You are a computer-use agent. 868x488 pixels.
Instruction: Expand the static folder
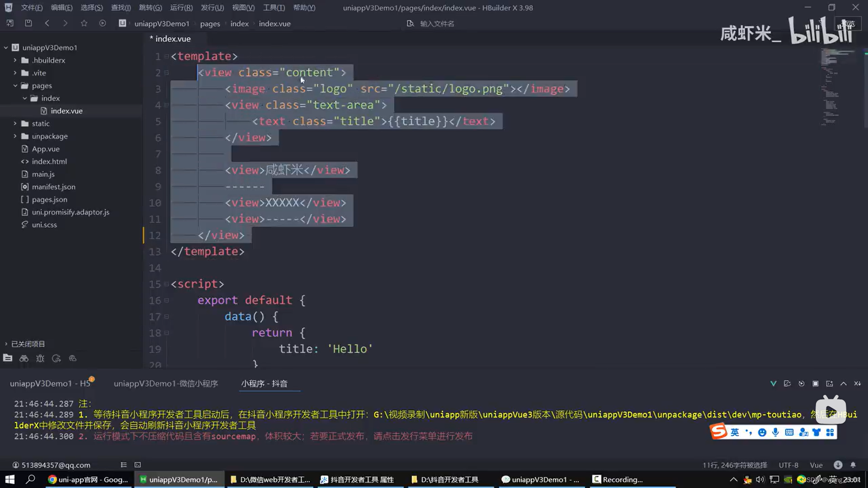[15, 123]
